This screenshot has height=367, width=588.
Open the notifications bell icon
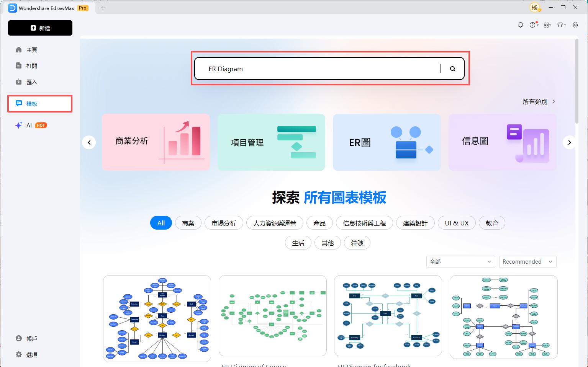[x=520, y=24]
